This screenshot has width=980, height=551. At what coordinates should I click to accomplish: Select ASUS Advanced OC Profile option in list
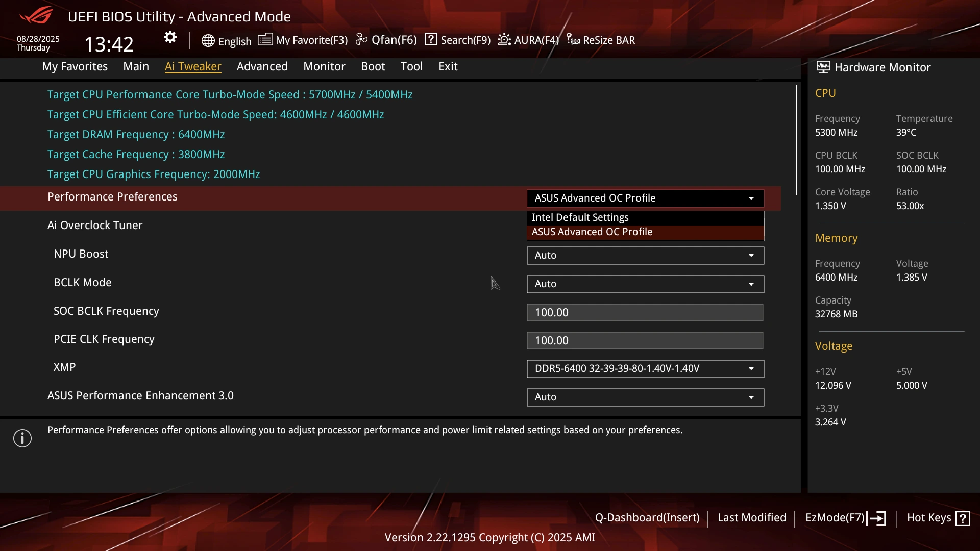pos(645,232)
